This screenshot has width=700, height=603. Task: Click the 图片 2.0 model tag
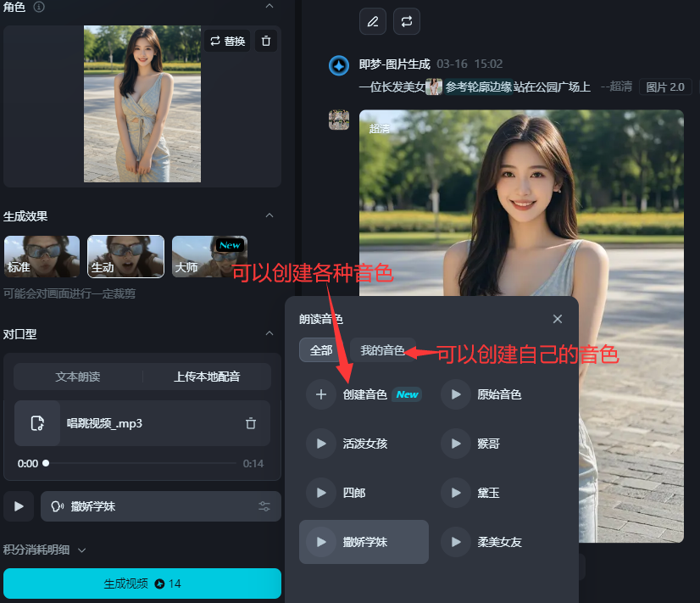665,87
